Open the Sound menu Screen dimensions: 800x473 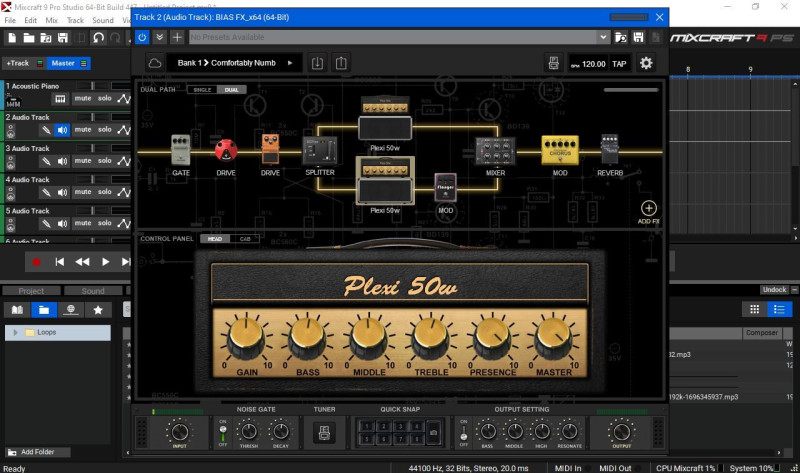tap(103, 20)
